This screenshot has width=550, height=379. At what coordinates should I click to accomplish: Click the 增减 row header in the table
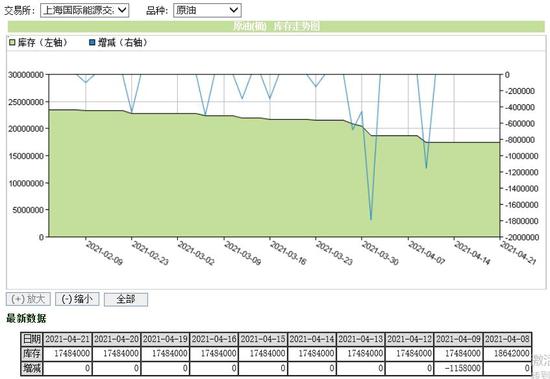pos(32,368)
